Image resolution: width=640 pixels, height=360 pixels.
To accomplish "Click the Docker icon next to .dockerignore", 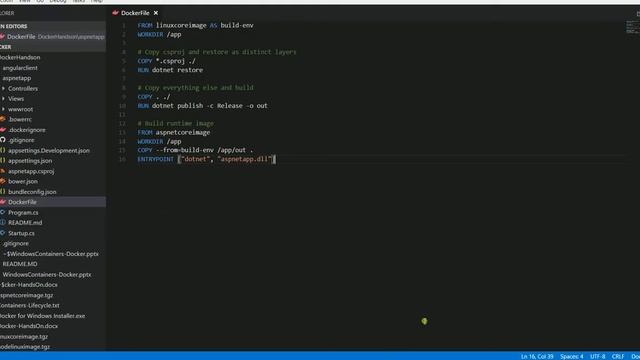I will pos(2,129).
